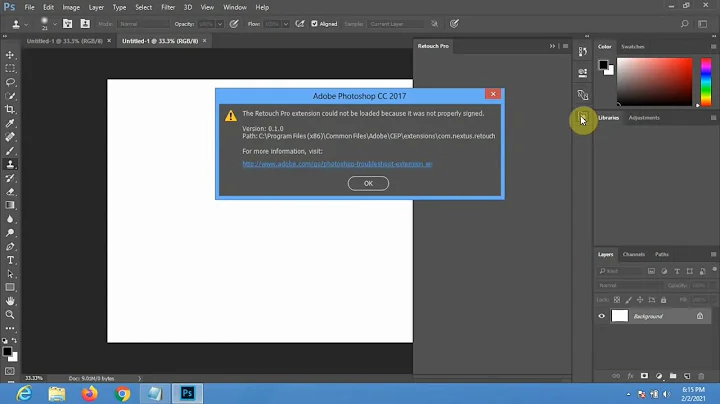Toggle type layer filter

point(677,271)
